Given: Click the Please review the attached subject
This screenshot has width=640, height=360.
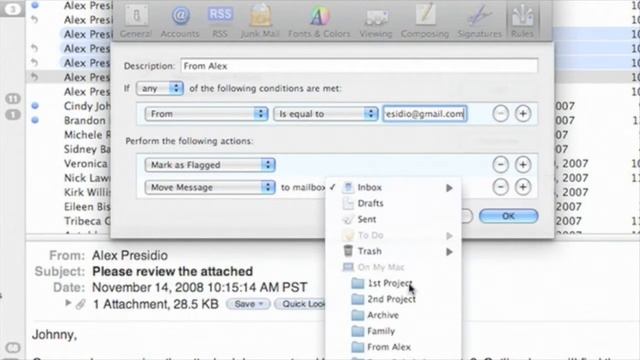Looking at the screenshot, I should point(172,271).
